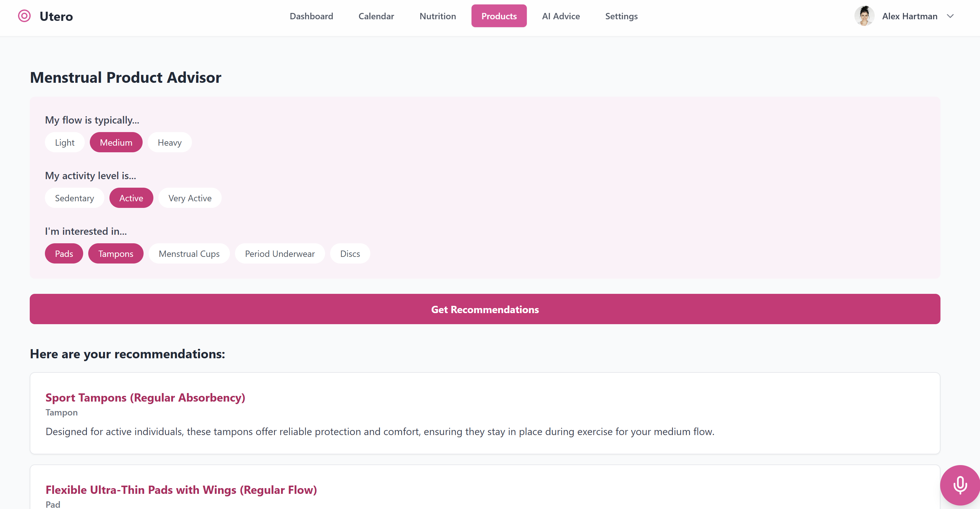Viewport: 980px width, 509px height.
Task: Open the Settings tab
Action: pos(621,16)
